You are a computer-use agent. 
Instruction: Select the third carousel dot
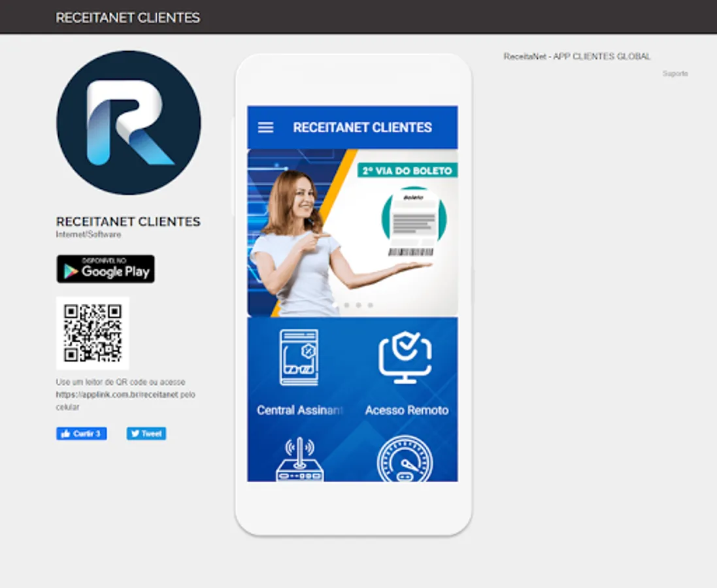(358, 305)
